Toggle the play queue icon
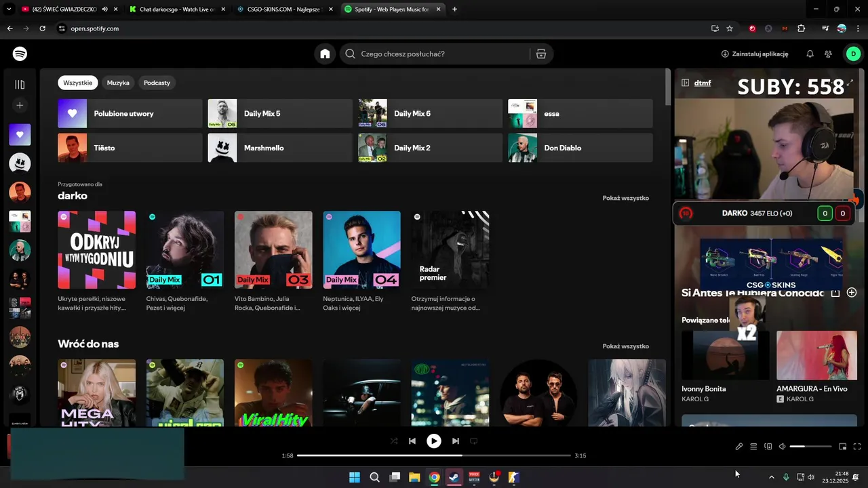Viewport: 868px width, 488px height. coord(753,447)
